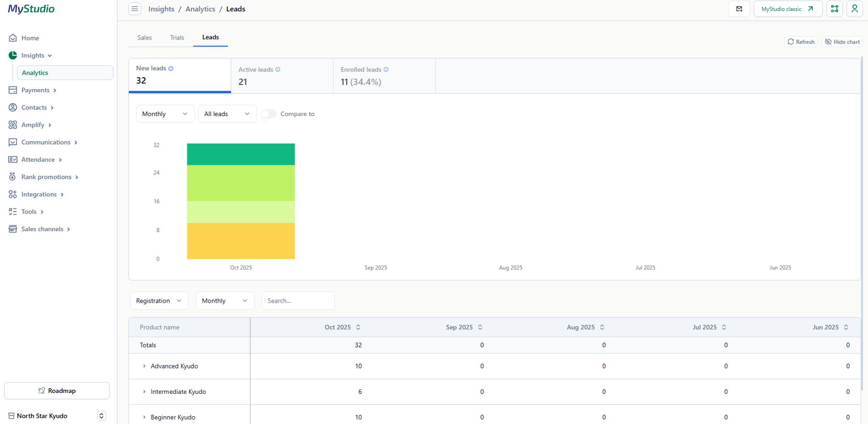The width and height of the screenshot is (868, 424).
Task: Click the product Search field
Action: point(298,301)
